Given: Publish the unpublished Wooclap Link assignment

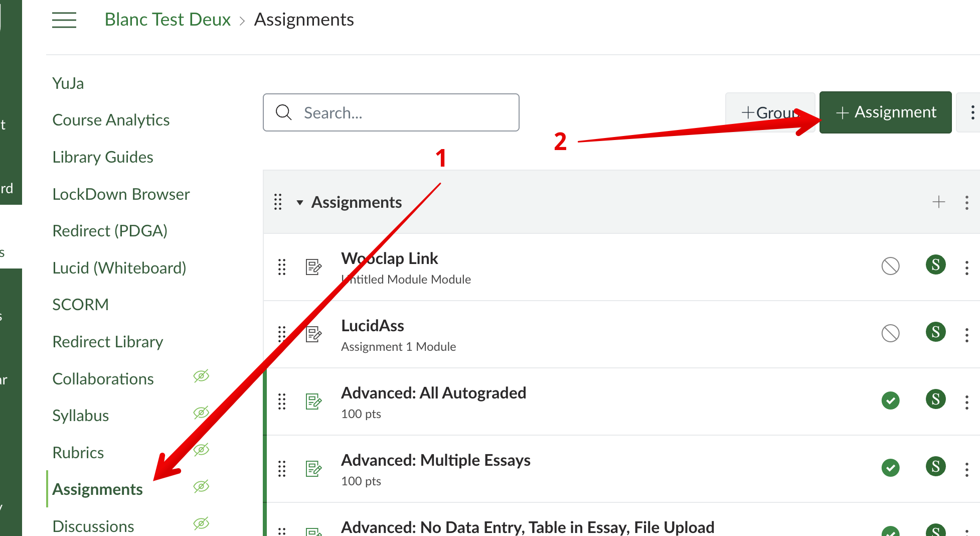Looking at the screenshot, I should tap(890, 266).
